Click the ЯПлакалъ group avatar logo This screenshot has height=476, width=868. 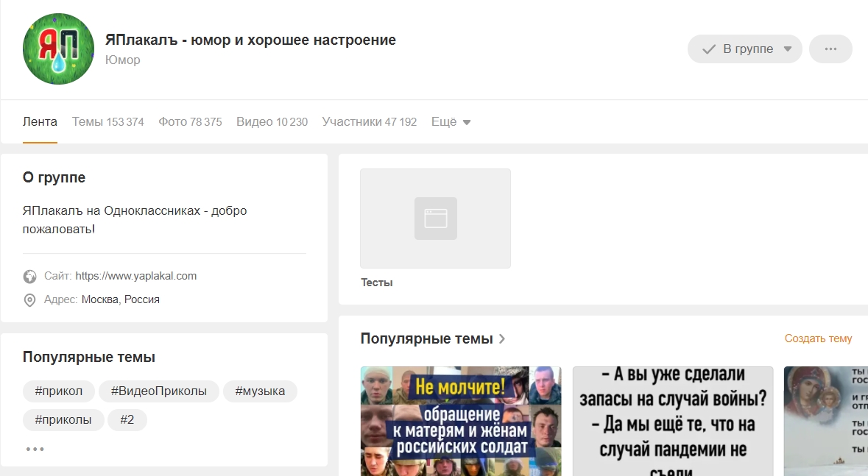point(58,49)
